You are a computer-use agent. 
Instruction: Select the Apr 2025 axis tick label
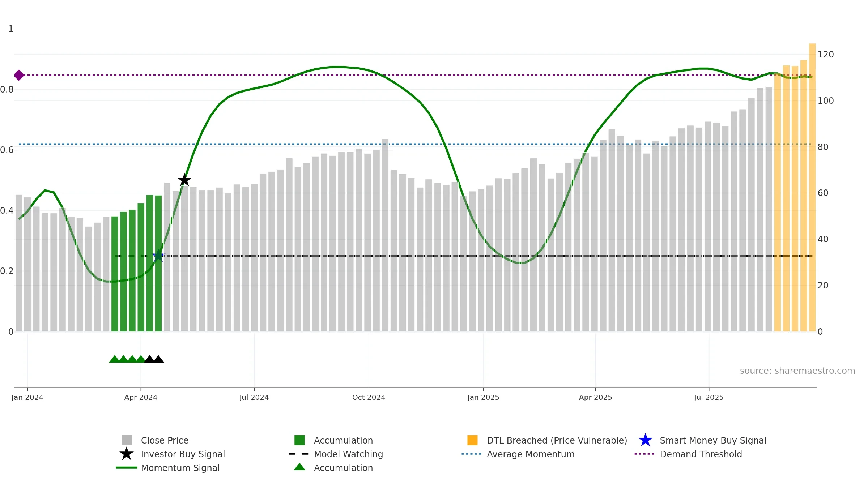595,397
